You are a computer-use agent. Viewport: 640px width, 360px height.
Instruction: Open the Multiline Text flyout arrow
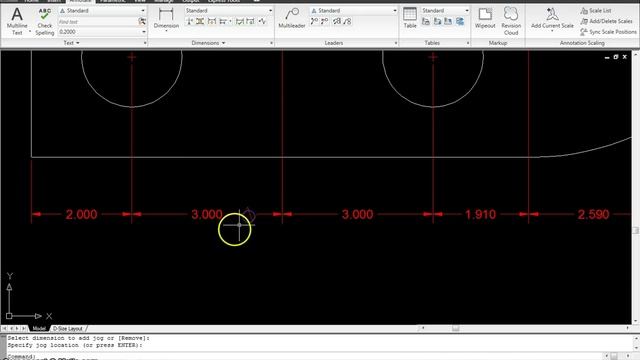30,31
